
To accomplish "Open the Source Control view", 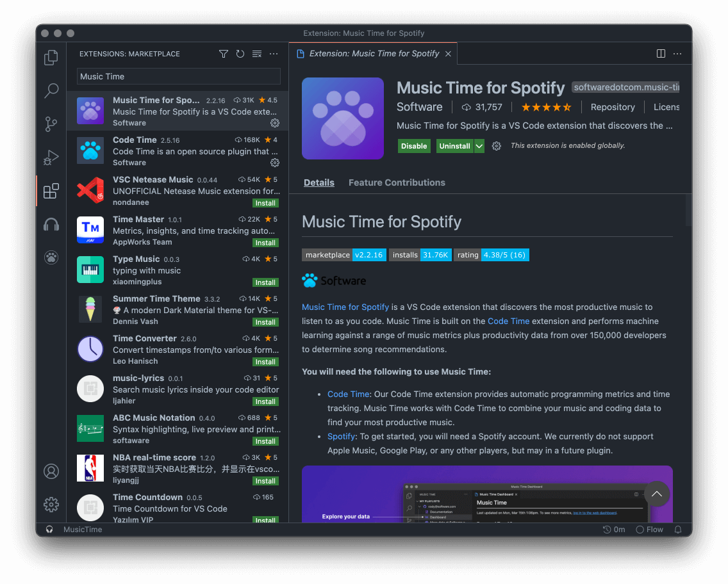I will [51, 124].
